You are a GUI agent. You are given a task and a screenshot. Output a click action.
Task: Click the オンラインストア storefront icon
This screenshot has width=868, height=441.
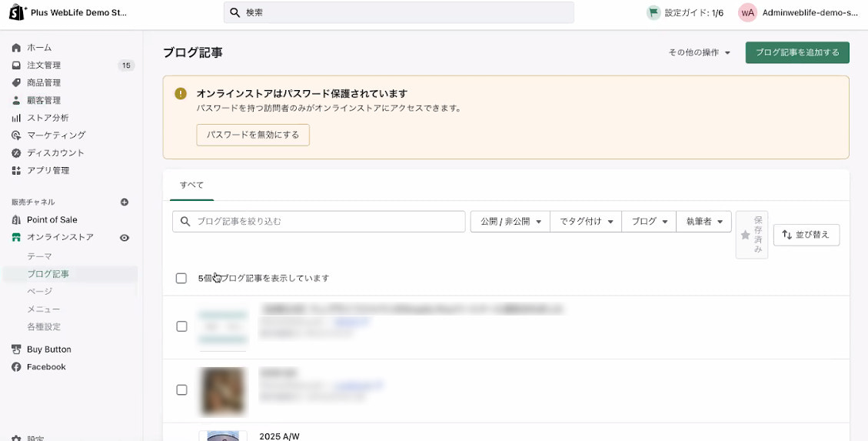click(17, 237)
